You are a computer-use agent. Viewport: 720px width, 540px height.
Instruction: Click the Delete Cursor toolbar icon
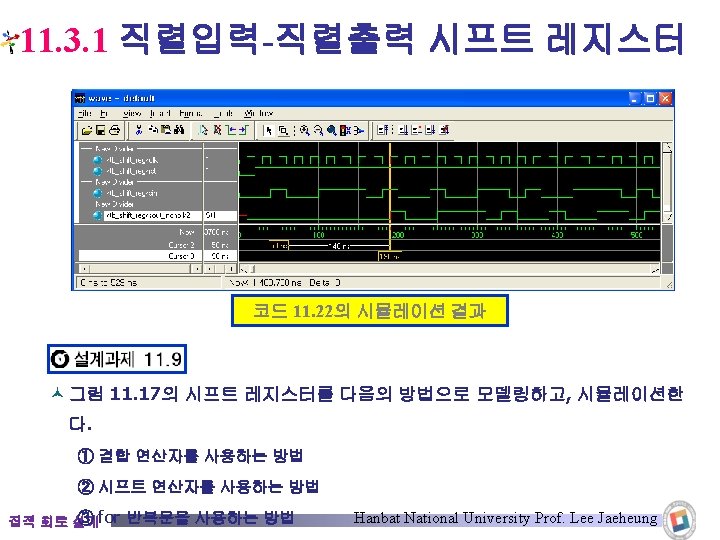pyautogui.click(x=217, y=130)
